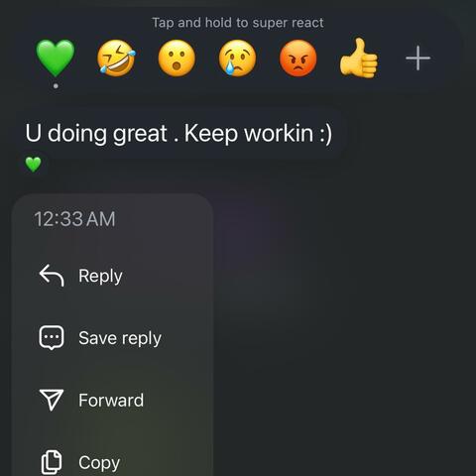Choose the Reply menu entry text
The image size is (476, 476).
point(100,277)
